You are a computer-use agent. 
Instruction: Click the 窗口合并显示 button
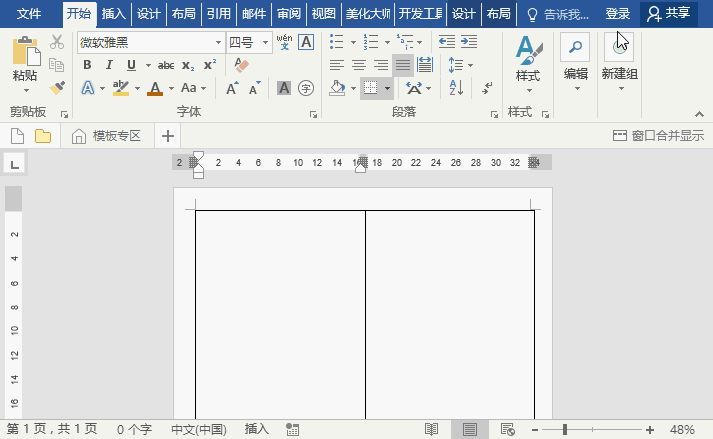(x=658, y=136)
